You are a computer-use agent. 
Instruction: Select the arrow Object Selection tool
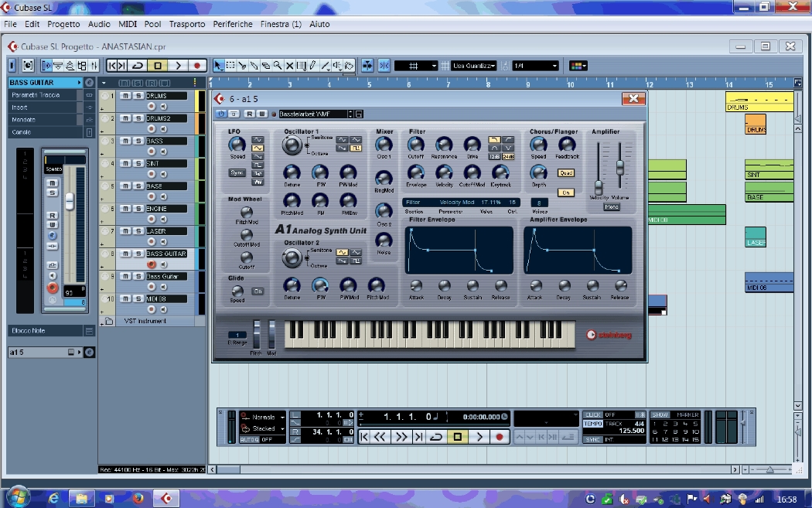coord(218,66)
